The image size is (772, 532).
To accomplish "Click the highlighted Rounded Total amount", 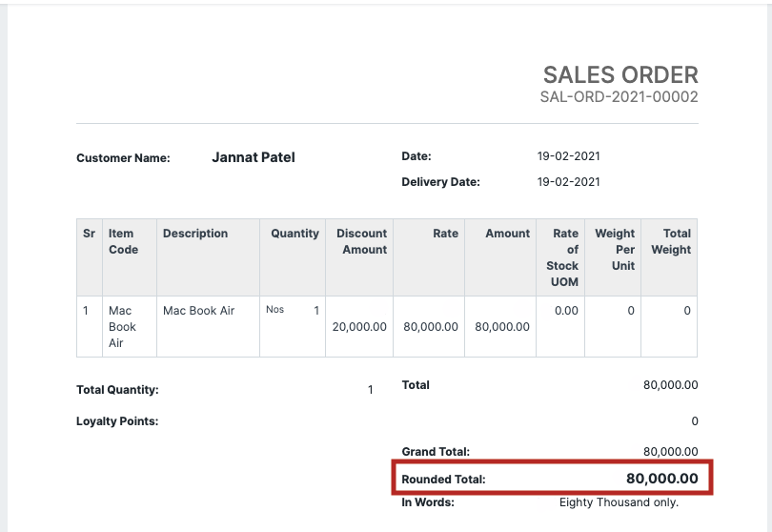I will [661, 479].
